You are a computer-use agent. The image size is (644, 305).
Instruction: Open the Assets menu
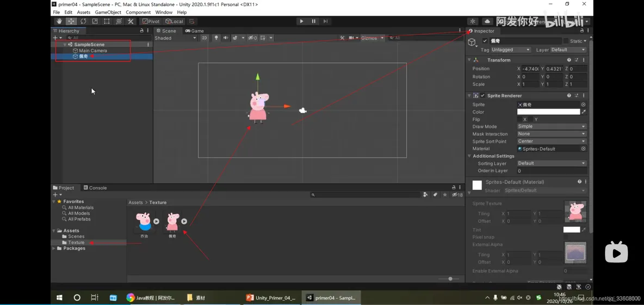pos(83,13)
